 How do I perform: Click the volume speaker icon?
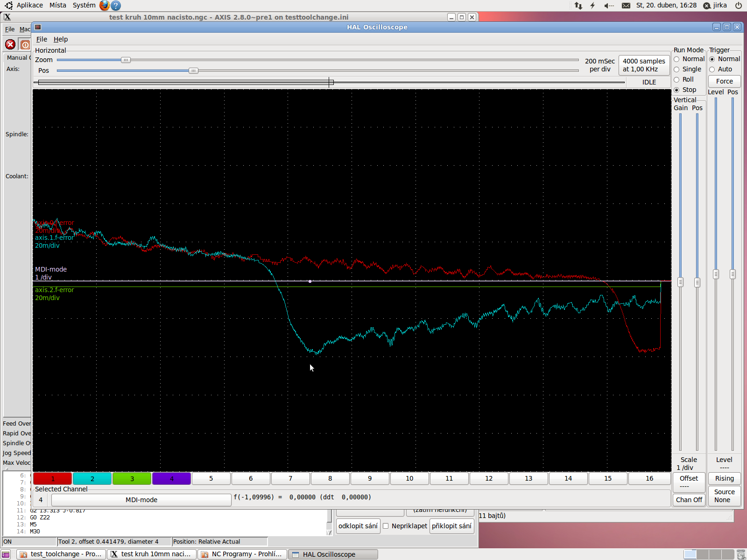tap(608, 6)
